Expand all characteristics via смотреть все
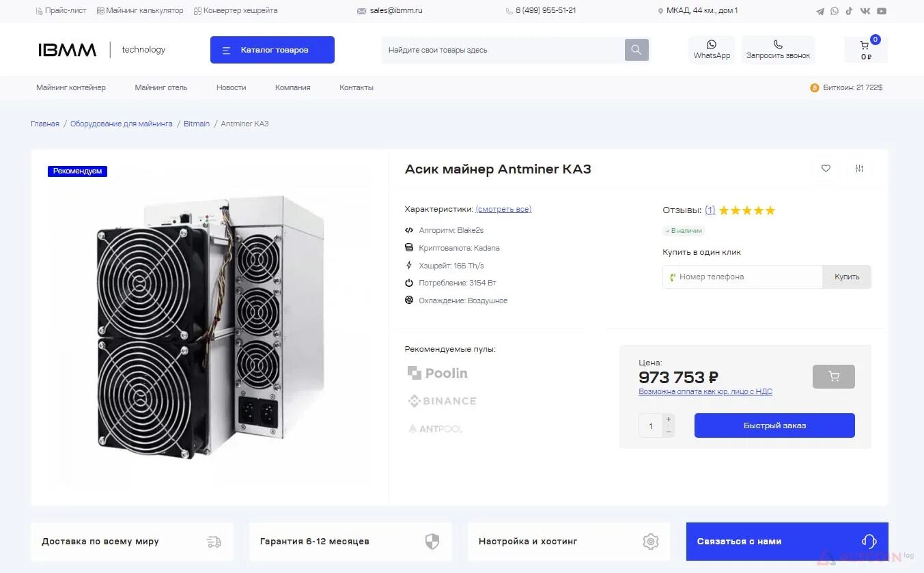This screenshot has width=924, height=573. pyautogui.click(x=503, y=209)
